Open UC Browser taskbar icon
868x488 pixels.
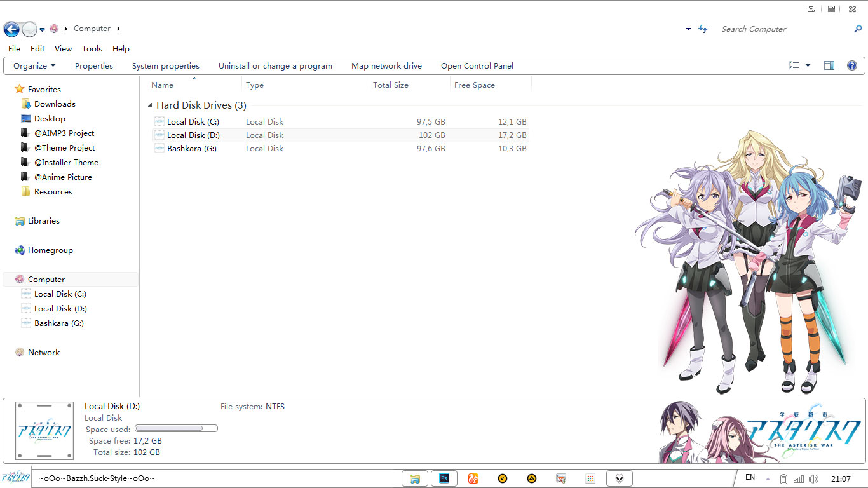[x=473, y=478]
